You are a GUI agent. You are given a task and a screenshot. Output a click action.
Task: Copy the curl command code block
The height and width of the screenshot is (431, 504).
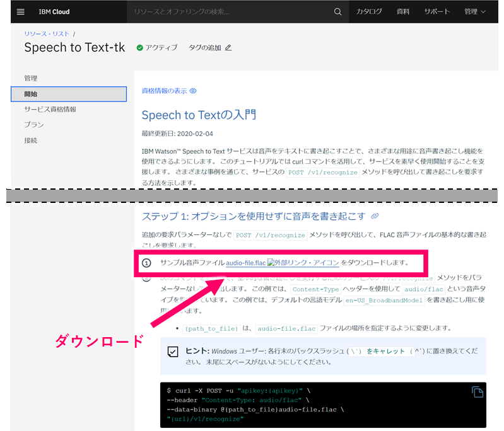click(478, 392)
